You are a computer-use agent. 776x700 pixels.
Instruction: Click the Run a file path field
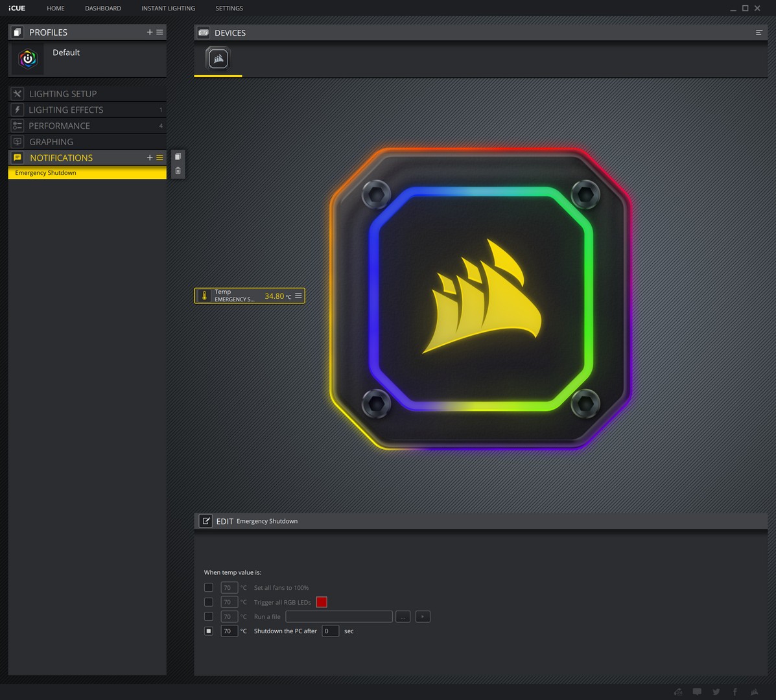(x=339, y=616)
